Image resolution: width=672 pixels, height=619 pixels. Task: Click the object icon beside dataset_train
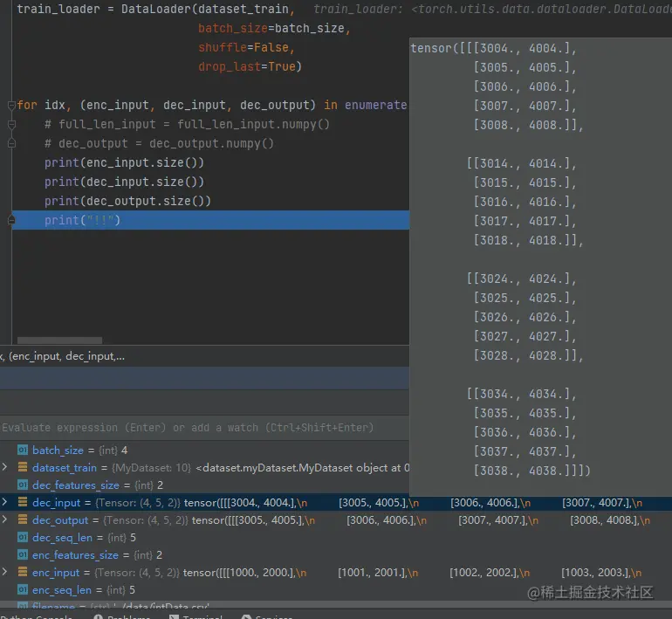tap(23, 467)
